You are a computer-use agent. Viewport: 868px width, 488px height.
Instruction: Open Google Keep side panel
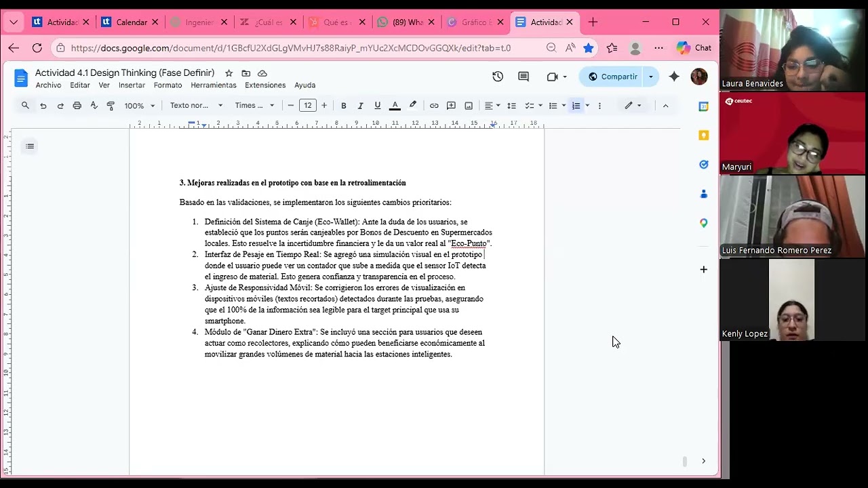coord(704,136)
